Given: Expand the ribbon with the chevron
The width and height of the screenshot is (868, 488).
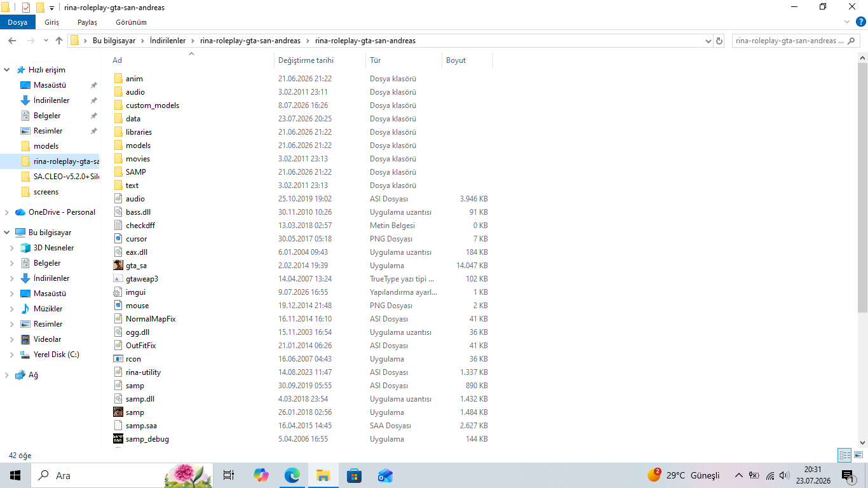Looking at the screenshot, I should coord(846,22).
